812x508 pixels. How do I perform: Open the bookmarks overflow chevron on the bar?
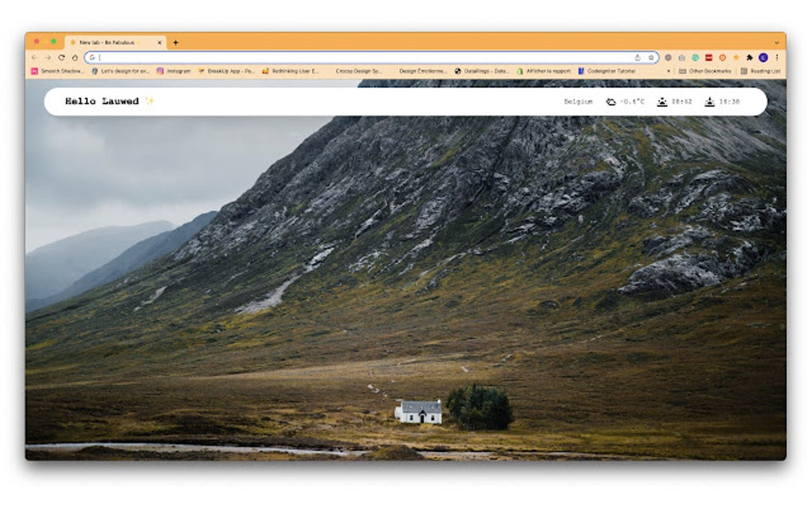pos(668,70)
